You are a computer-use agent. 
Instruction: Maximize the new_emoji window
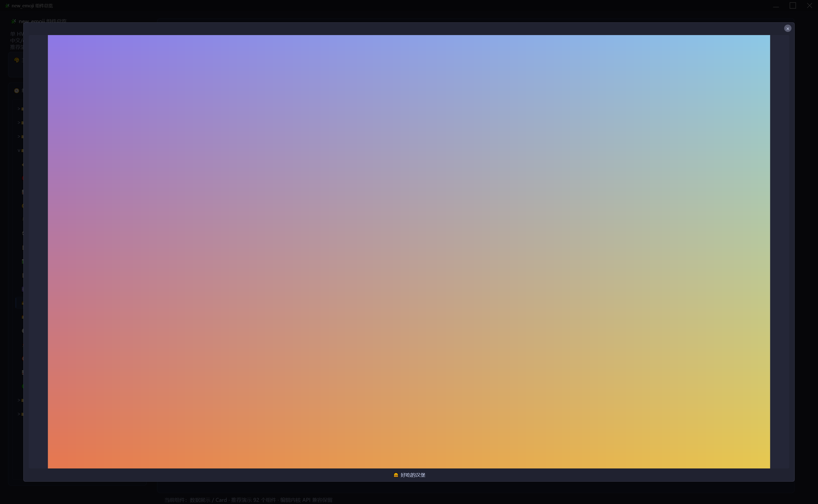793,6
